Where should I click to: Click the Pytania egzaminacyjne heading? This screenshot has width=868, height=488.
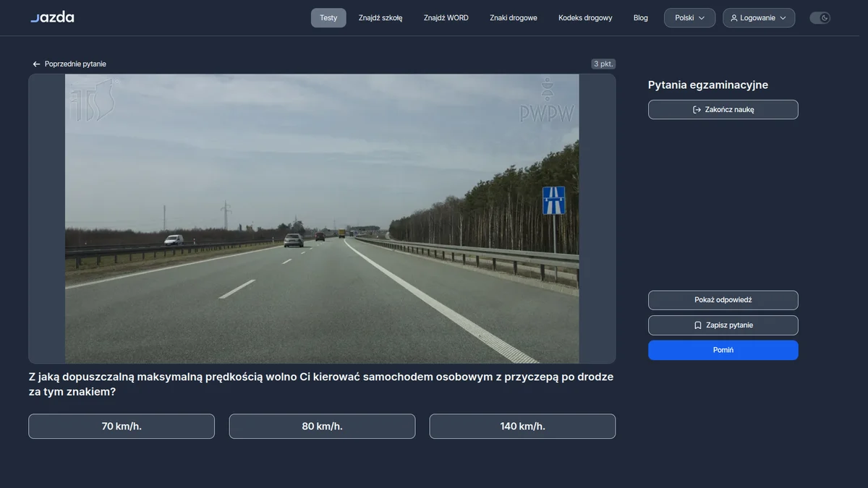[708, 85]
